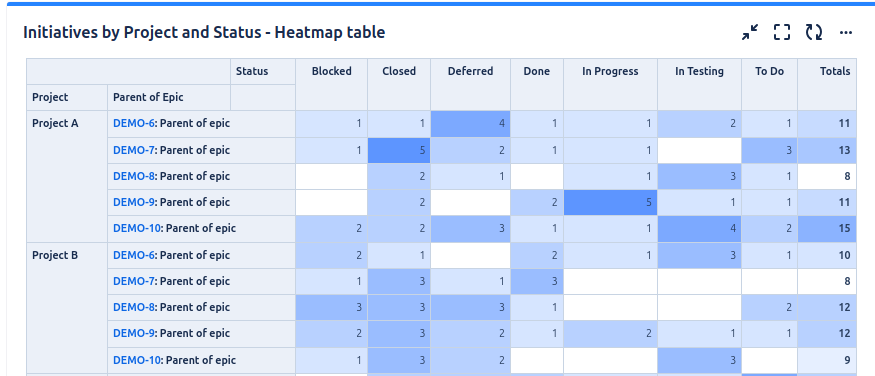Image resolution: width=875 pixels, height=376 pixels.
Task: Click the minimize gadget arrows icon
Action: tap(749, 32)
